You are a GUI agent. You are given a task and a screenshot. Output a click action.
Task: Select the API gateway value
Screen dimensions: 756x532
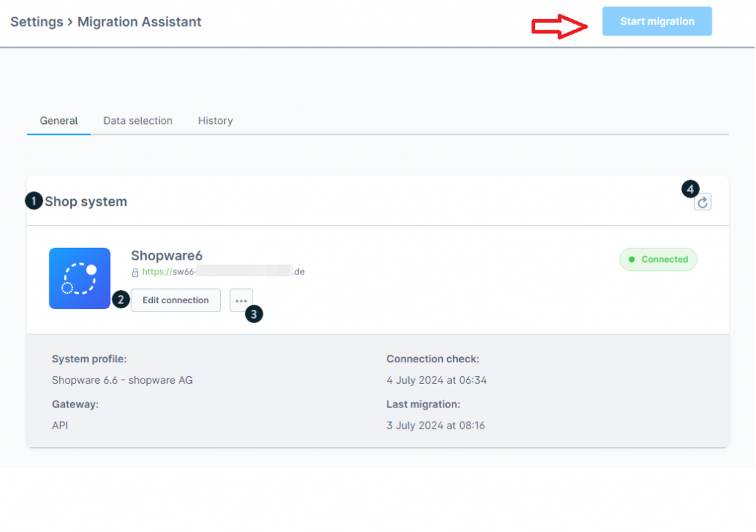tap(60, 426)
